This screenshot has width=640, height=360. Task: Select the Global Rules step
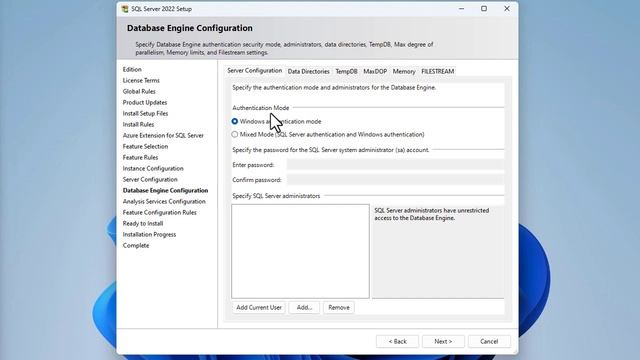(x=139, y=91)
